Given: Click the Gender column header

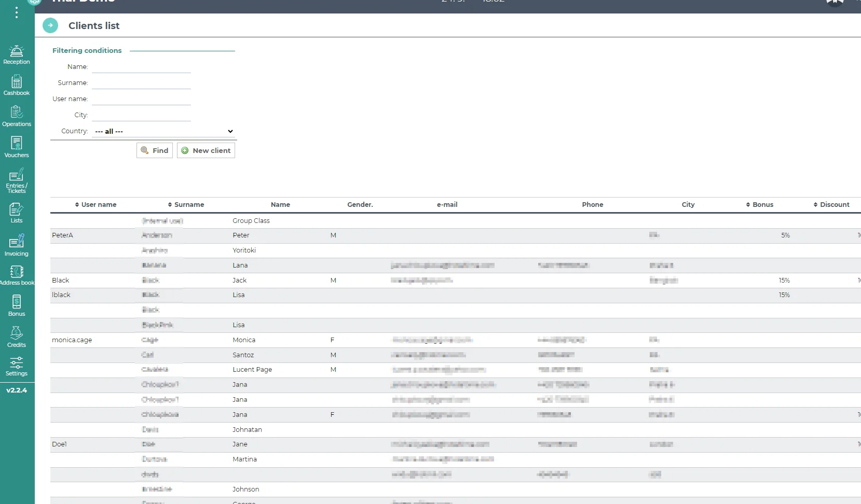Looking at the screenshot, I should [360, 205].
